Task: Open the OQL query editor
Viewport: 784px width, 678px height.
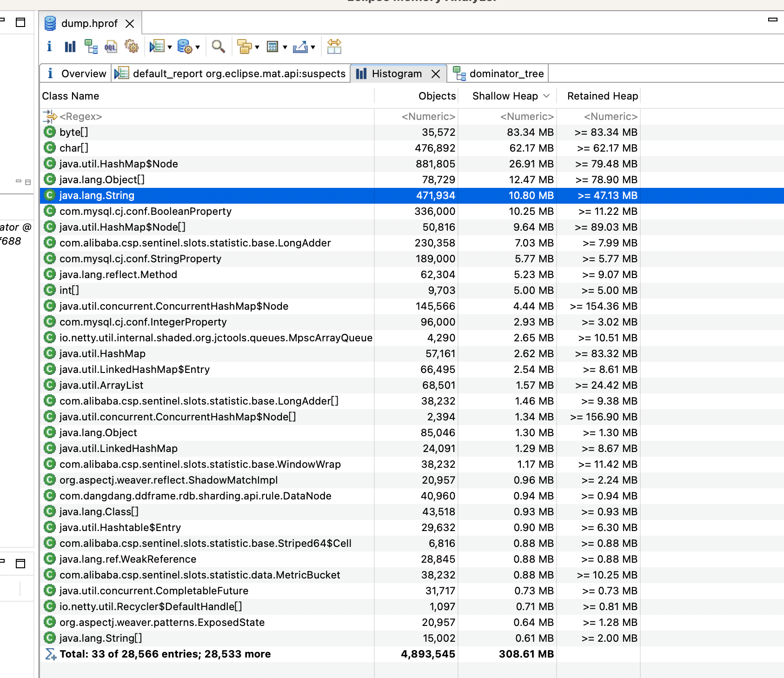Action: [111, 47]
